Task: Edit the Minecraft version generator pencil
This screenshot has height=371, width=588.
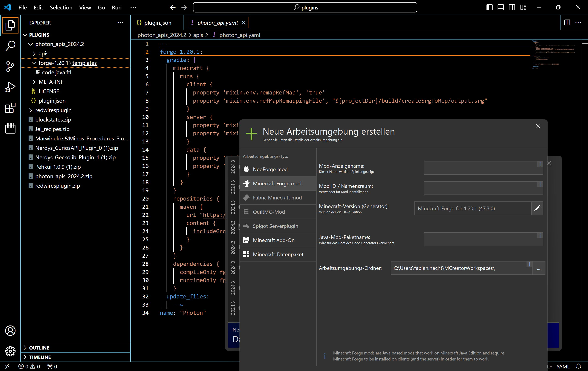Action: coord(537,208)
